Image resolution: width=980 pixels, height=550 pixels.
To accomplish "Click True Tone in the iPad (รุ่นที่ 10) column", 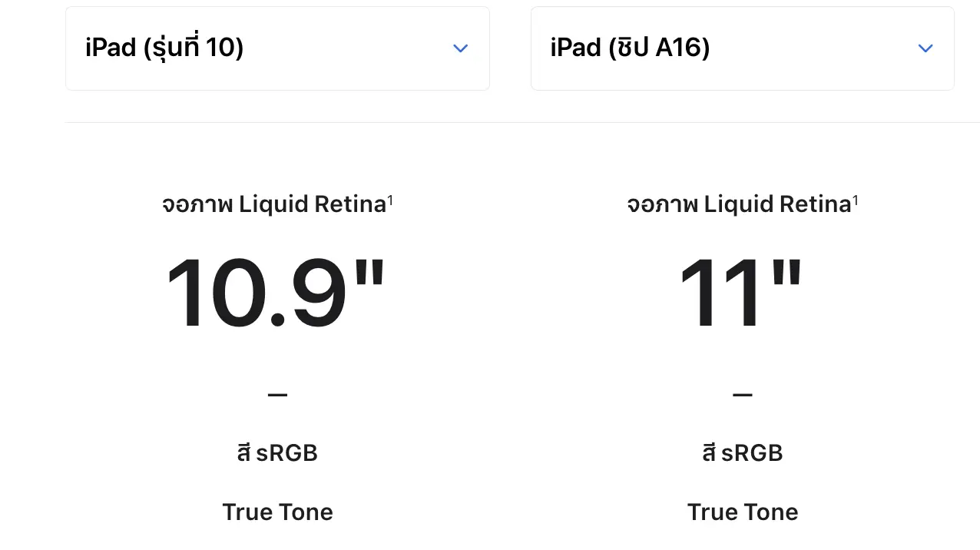I will point(277,512).
